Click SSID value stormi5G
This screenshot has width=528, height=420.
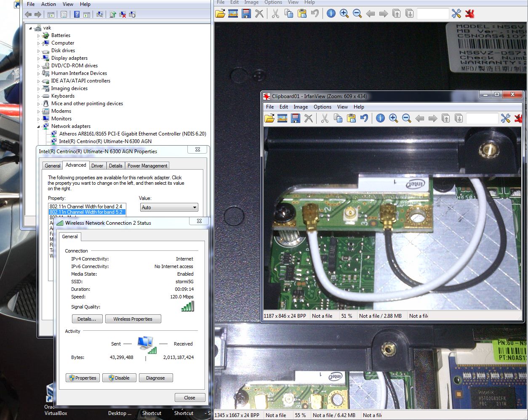pyautogui.click(x=184, y=282)
